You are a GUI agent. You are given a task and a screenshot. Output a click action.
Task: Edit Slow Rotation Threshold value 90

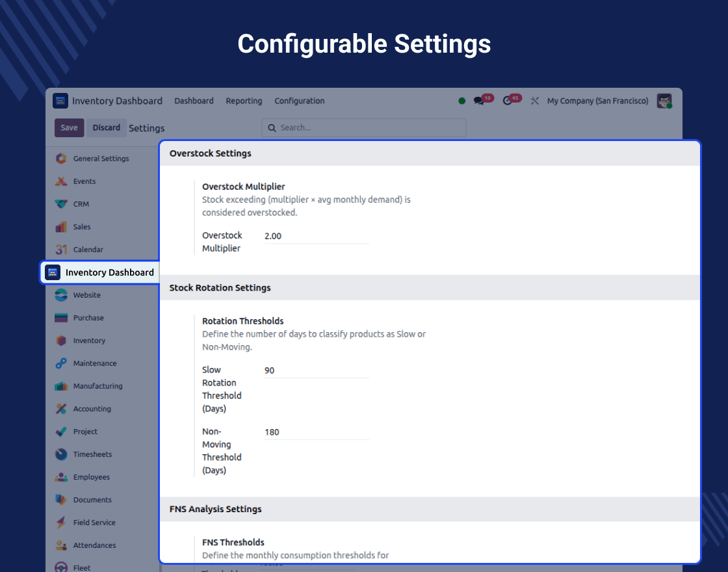click(x=317, y=370)
